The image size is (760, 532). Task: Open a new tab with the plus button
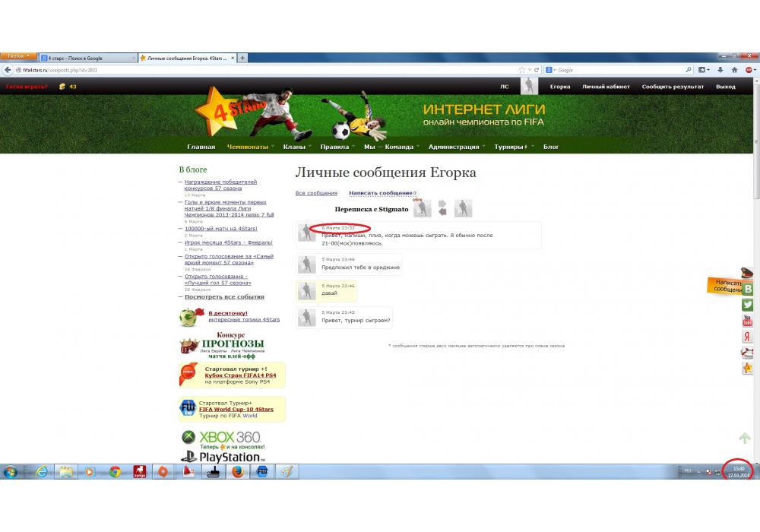[243, 58]
